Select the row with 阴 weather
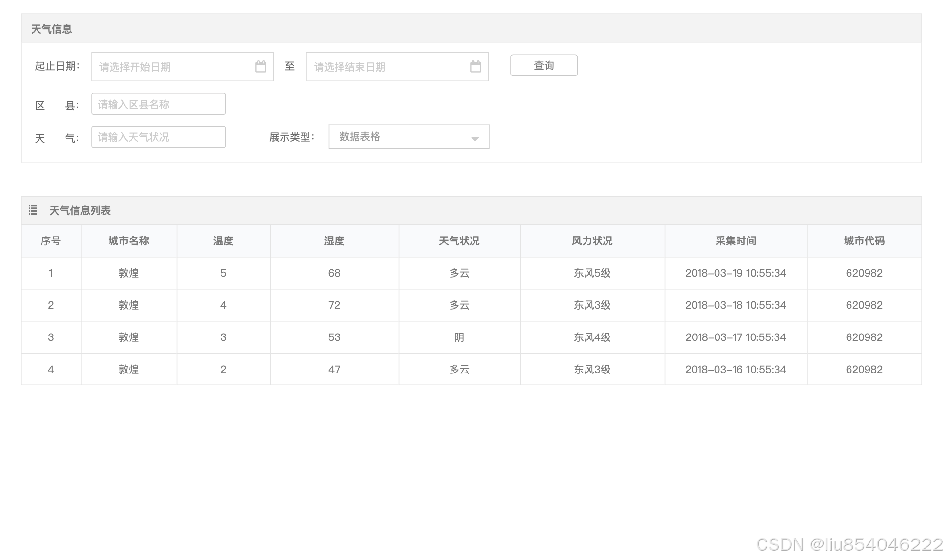 coord(459,337)
